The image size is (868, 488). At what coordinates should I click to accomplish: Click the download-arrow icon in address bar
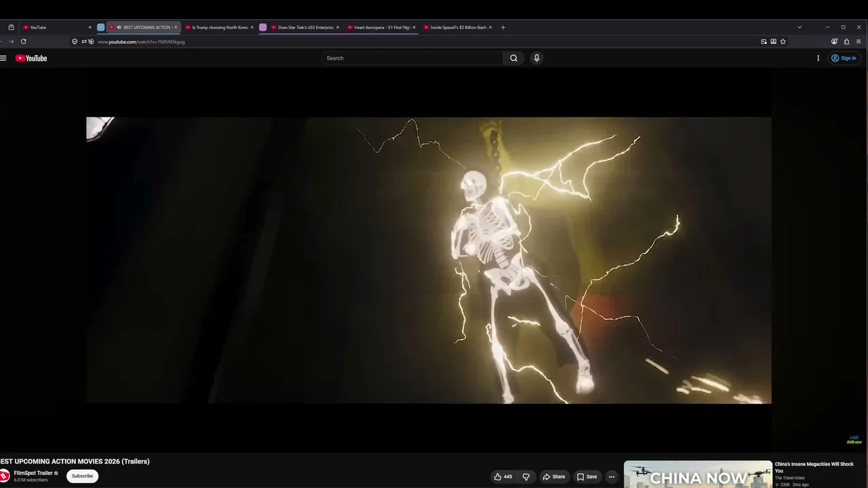coord(773,41)
